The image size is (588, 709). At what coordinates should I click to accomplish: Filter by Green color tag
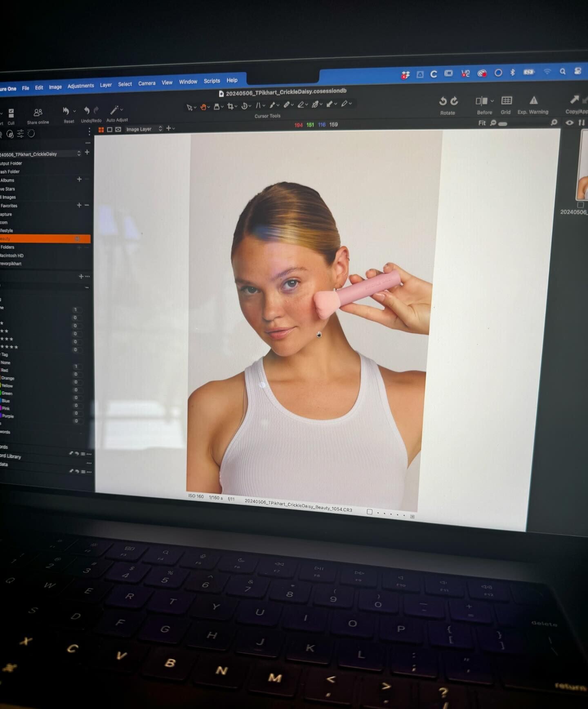(7, 393)
